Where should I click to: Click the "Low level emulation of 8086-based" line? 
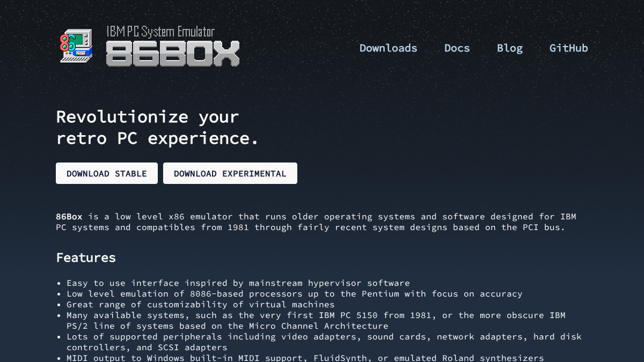coord(294,293)
